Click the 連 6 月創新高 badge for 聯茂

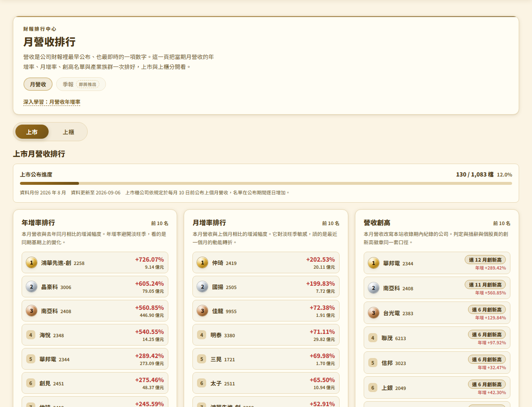(487, 335)
